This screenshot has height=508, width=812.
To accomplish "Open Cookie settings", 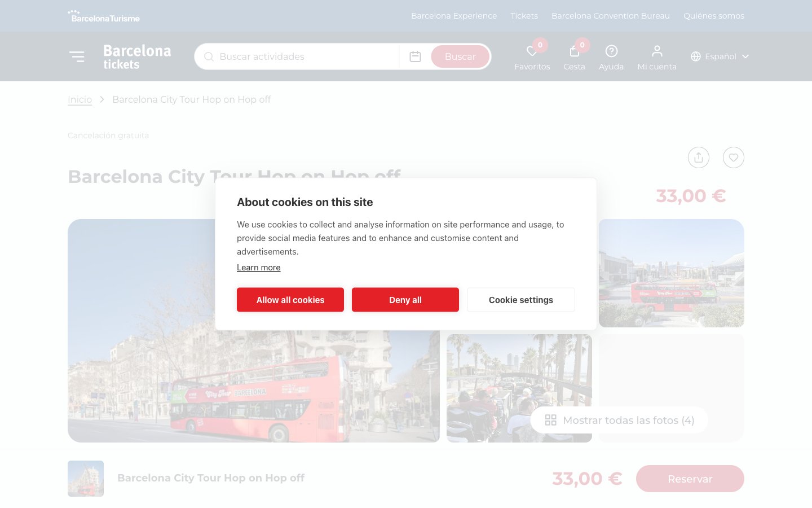I will point(520,300).
